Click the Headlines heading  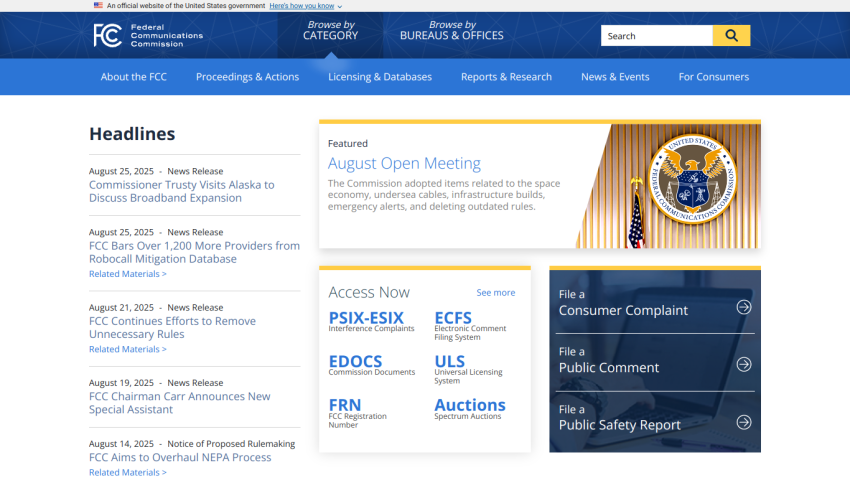click(x=132, y=134)
